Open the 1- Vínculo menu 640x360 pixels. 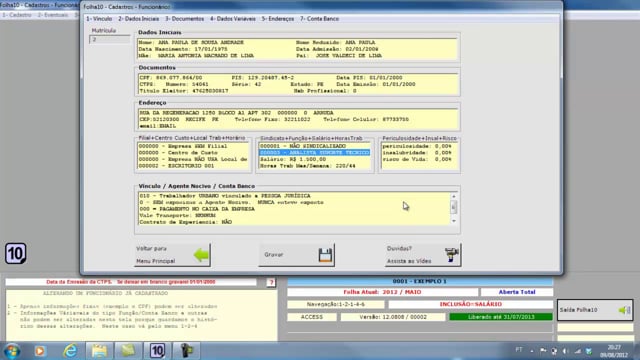(99, 19)
